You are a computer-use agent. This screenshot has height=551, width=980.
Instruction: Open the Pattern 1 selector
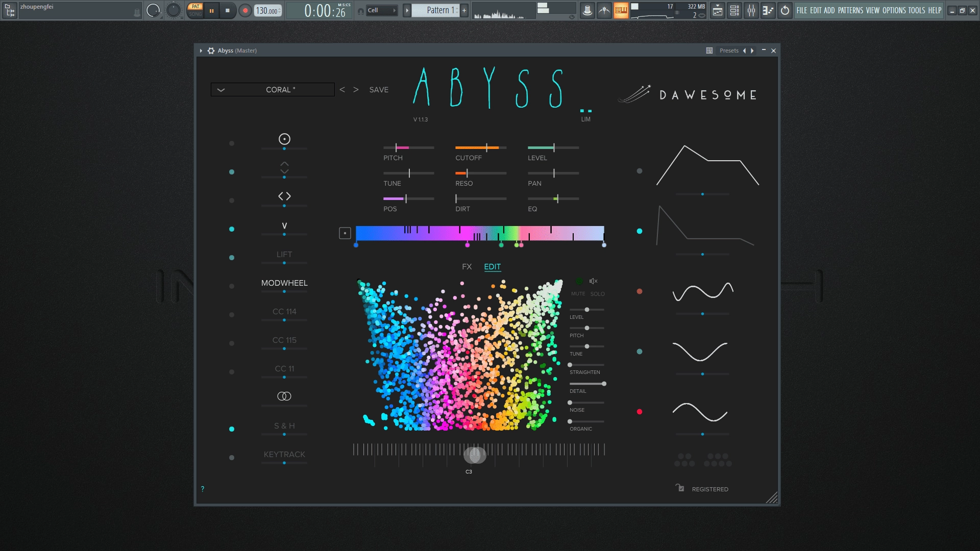tap(435, 10)
